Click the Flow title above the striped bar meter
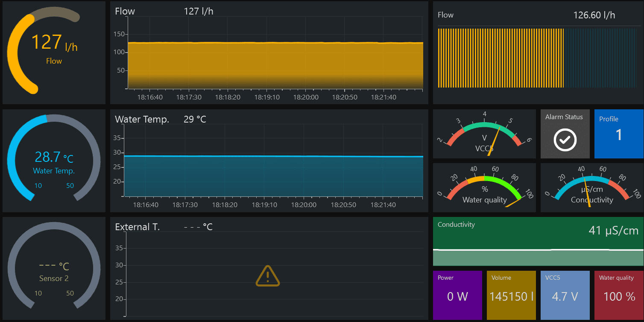Image resolution: width=644 pixels, height=322 pixels. (445, 15)
